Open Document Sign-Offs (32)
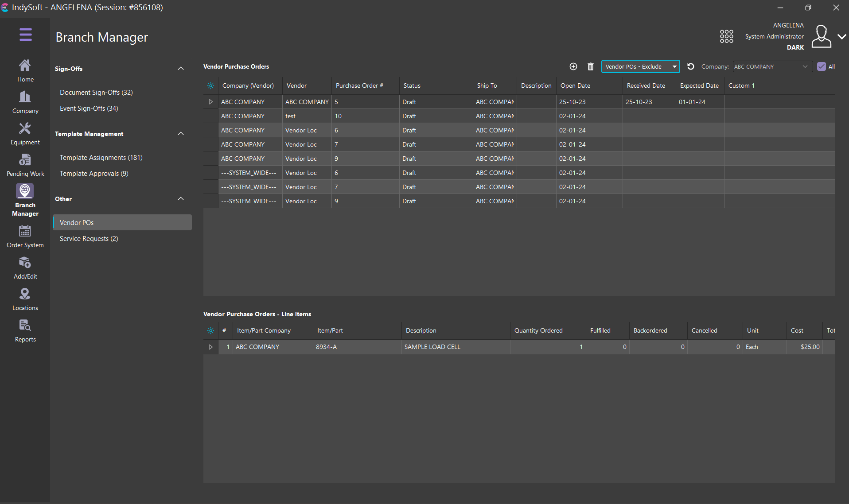849x504 pixels. click(96, 93)
